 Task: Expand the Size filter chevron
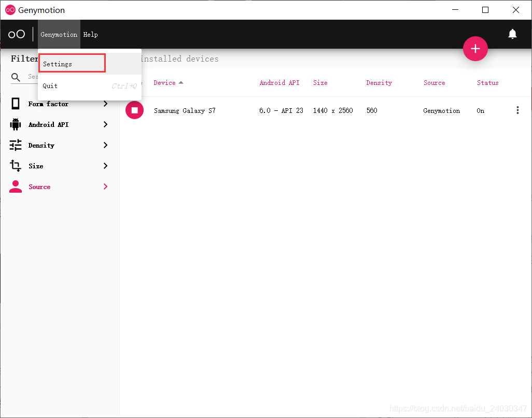(105, 166)
